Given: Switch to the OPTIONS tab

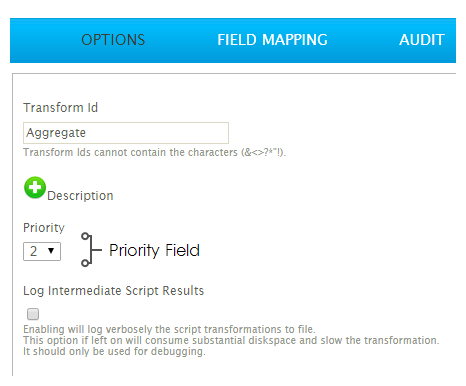Looking at the screenshot, I should pos(113,40).
